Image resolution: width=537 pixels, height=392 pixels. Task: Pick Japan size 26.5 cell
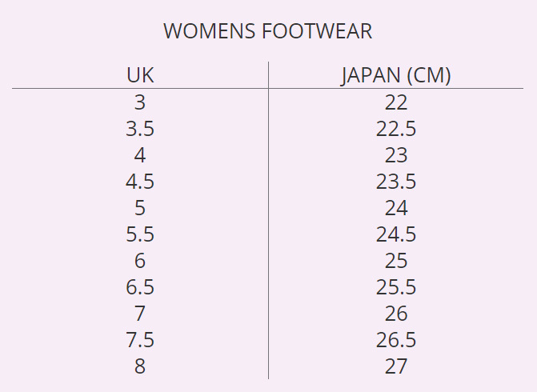click(396, 340)
